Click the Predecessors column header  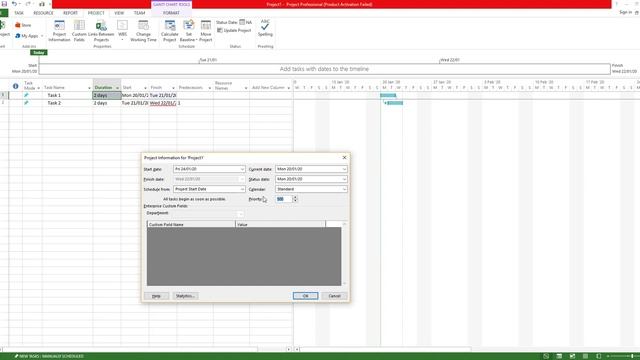point(195,87)
